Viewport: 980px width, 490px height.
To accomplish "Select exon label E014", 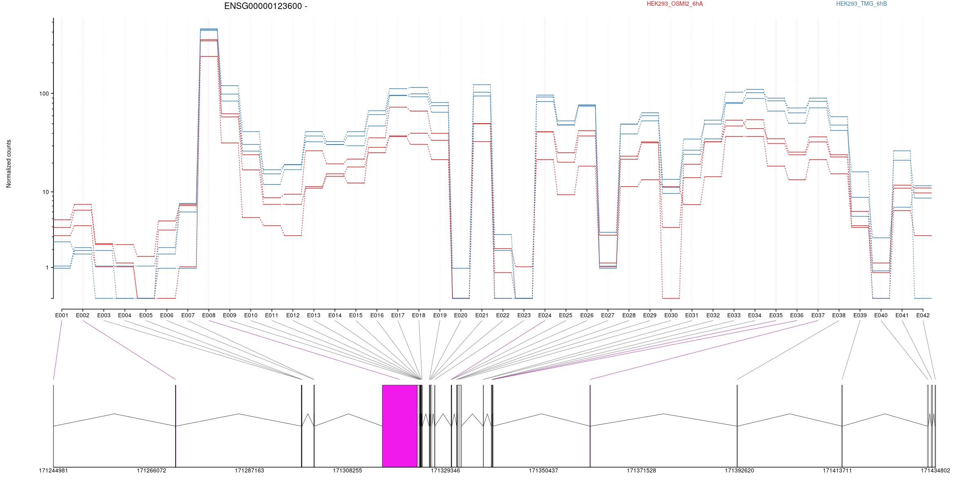I will pyautogui.click(x=335, y=315).
